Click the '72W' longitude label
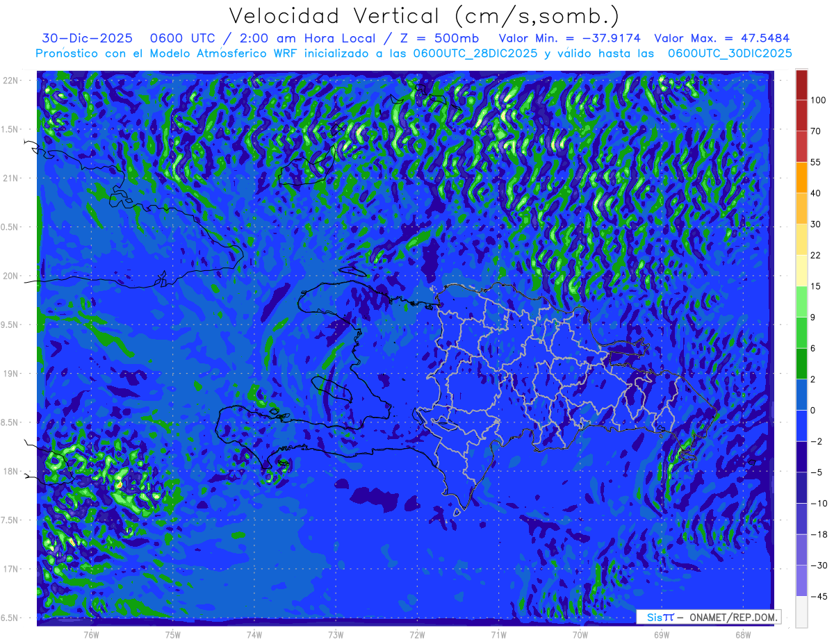Screen dimensions: 834x644 click(x=417, y=635)
